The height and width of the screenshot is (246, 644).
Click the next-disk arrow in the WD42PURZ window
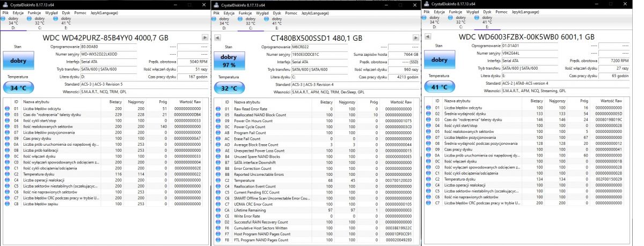pyautogui.click(x=204, y=38)
